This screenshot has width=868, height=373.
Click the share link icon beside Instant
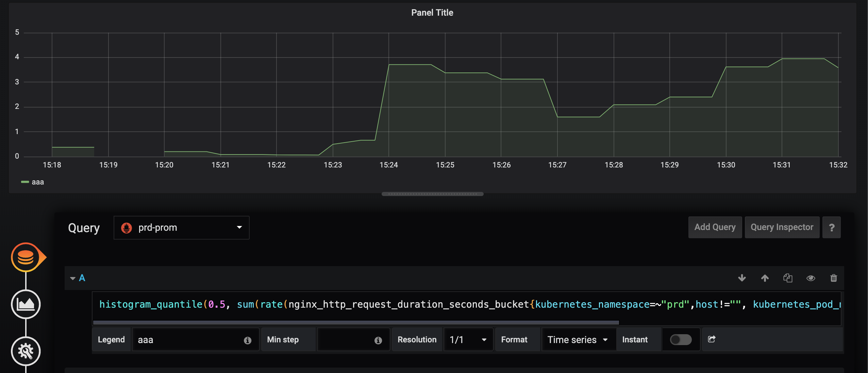point(712,339)
